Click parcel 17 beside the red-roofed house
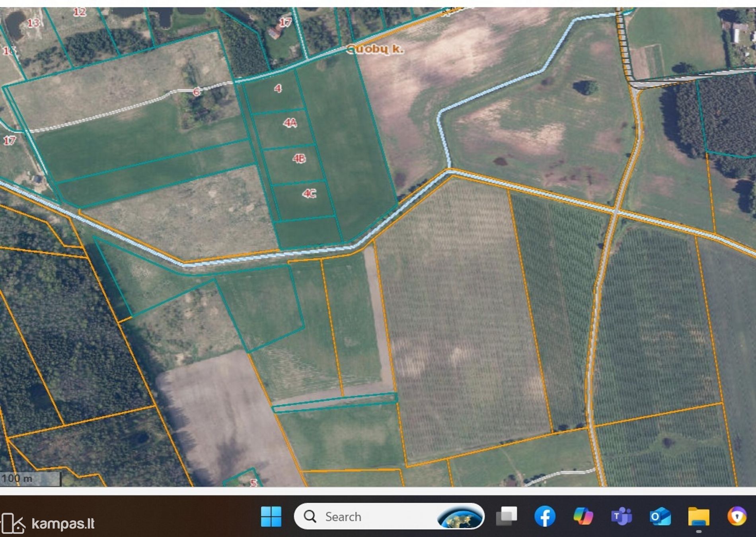The width and height of the screenshot is (756, 537). coord(285,22)
